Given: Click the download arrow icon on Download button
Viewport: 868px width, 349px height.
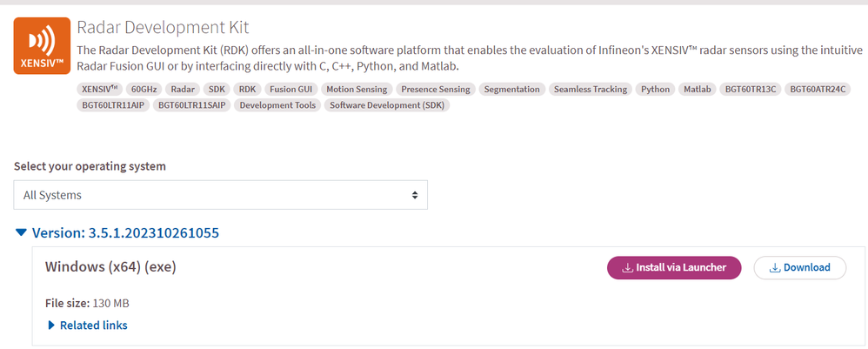Looking at the screenshot, I should [775, 268].
